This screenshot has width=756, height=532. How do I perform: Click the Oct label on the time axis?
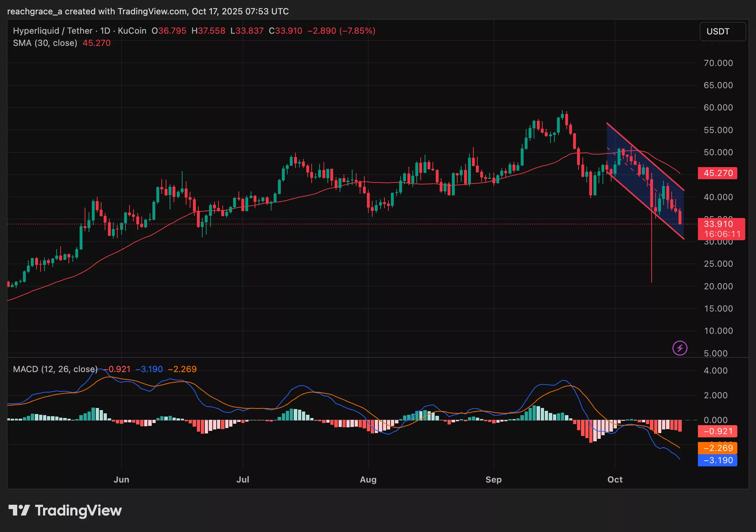coord(615,479)
